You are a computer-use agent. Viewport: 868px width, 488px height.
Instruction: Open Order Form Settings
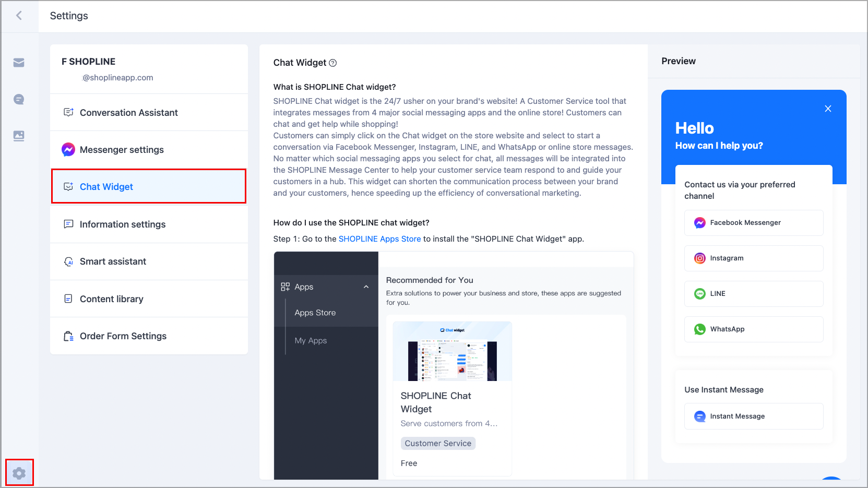(123, 336)
